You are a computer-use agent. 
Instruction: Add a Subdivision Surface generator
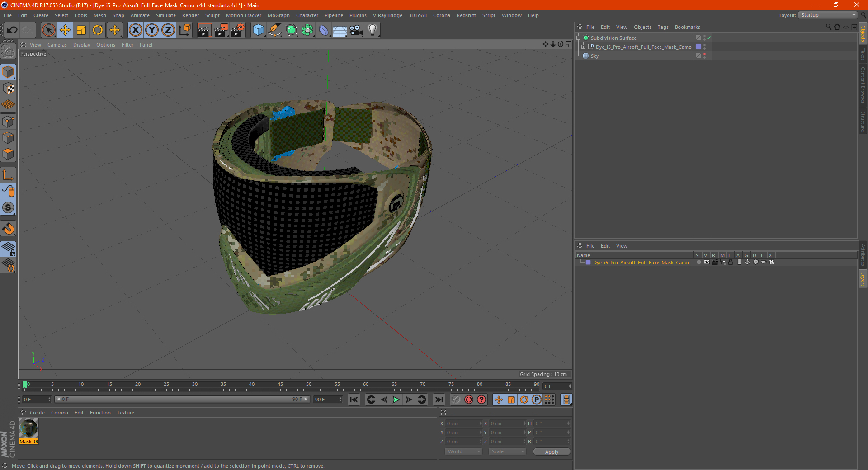291,30
